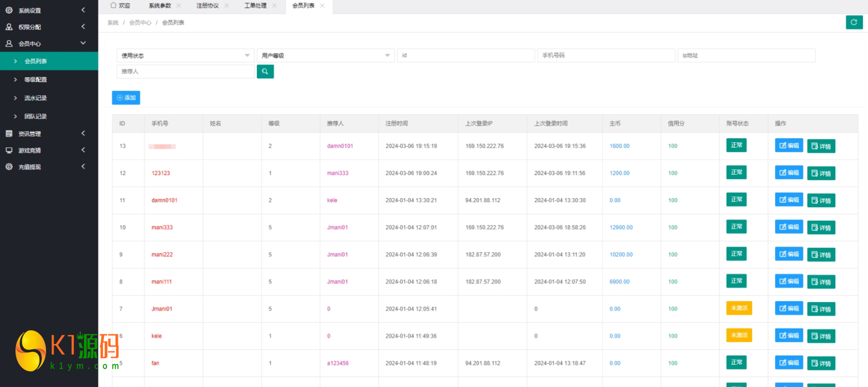Close the 会员列表 tab using X icon
868x387 pixels.
click(x=322, y=6)
